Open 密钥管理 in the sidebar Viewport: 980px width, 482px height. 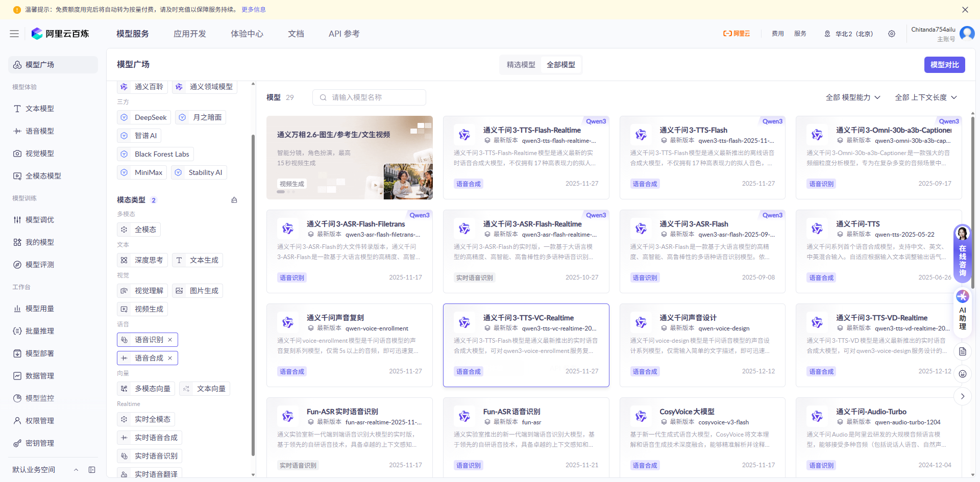coord(53,443)
